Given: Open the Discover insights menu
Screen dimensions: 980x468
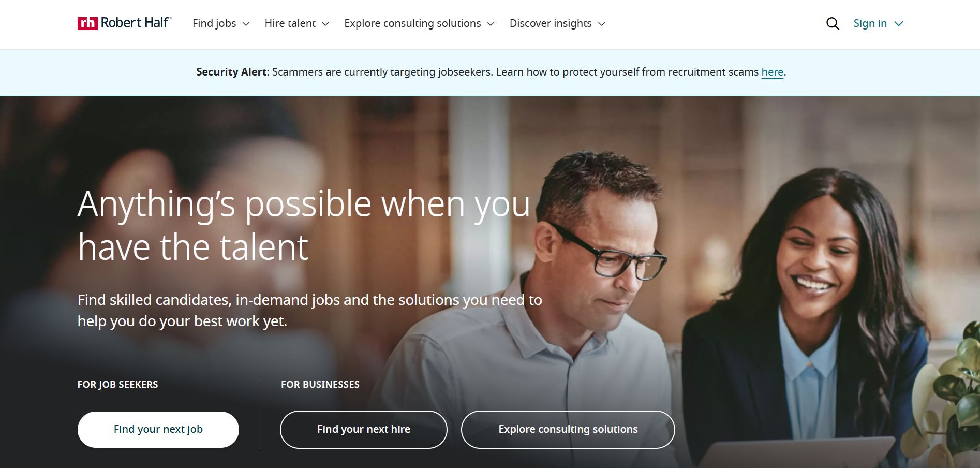Looking at the screenshot, I should tap(551, 23).
